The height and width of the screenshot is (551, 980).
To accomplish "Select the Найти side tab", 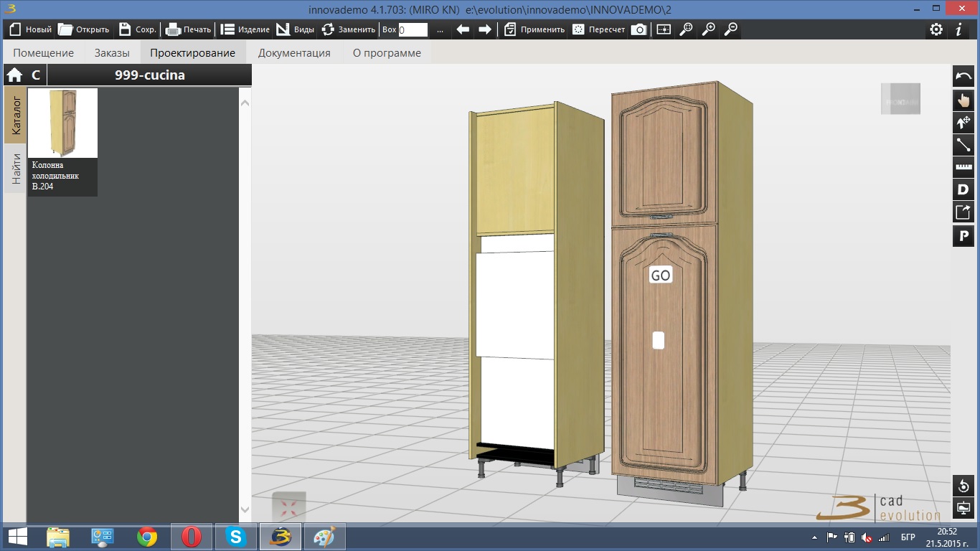I will (16, 169).
